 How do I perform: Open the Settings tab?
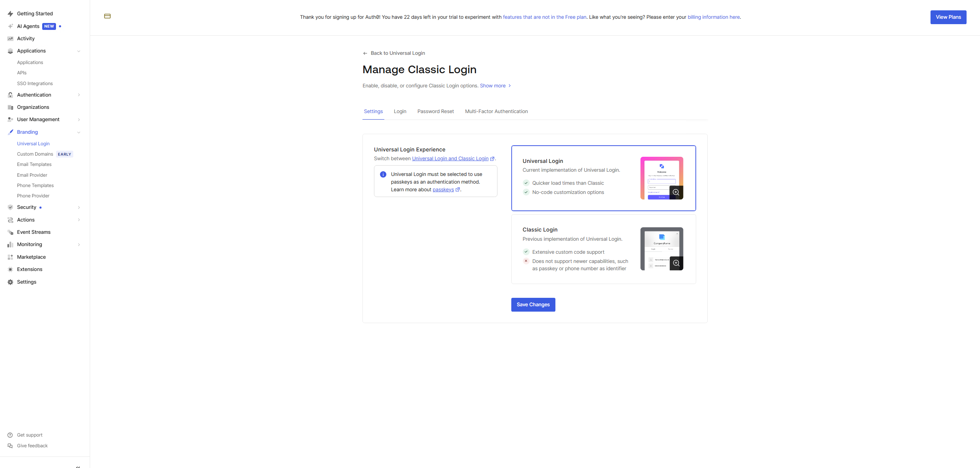[x=373, y=112]
